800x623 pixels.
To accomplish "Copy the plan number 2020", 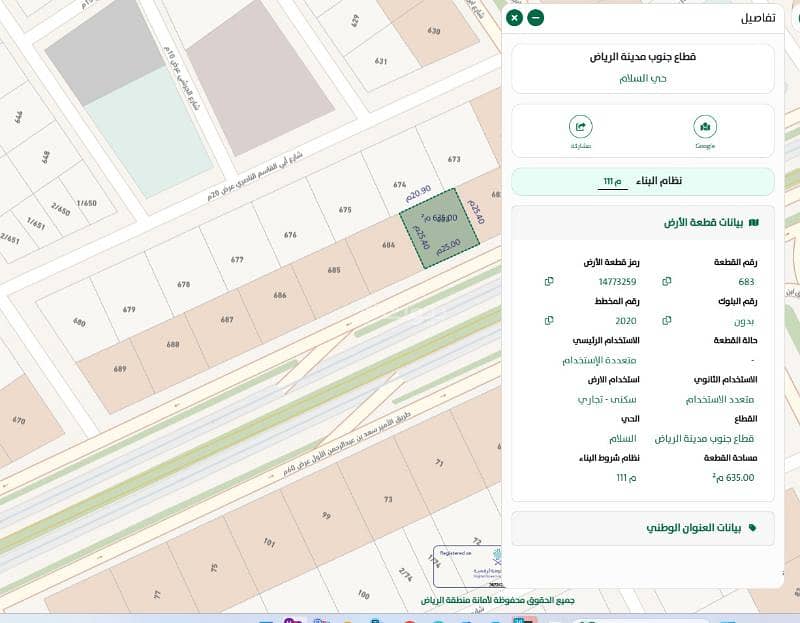I will coord(549,321).
